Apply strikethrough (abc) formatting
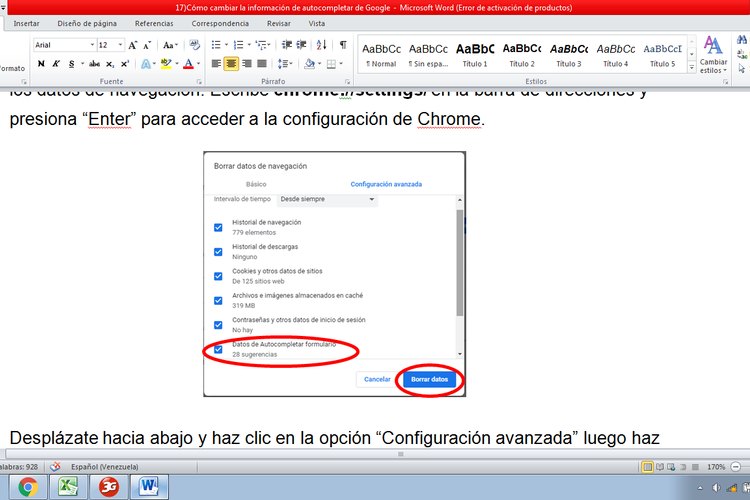Screen dimensions: 750x500 95,64
